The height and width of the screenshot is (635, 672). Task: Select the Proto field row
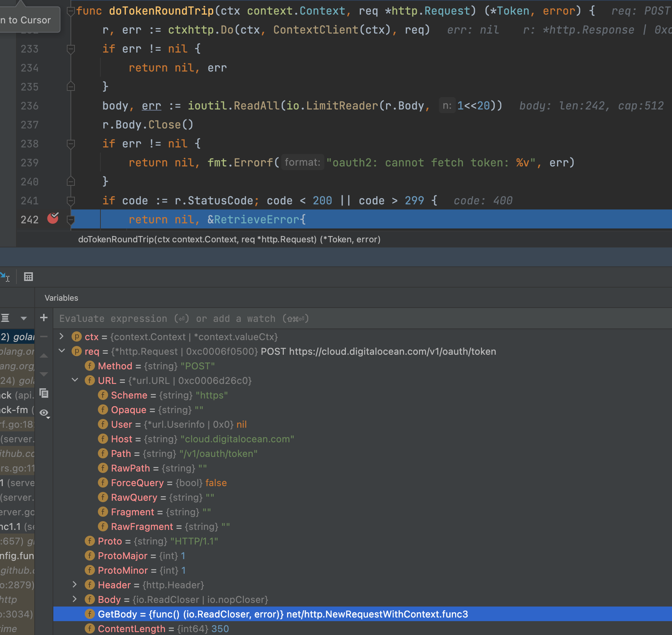coord(362,541)
